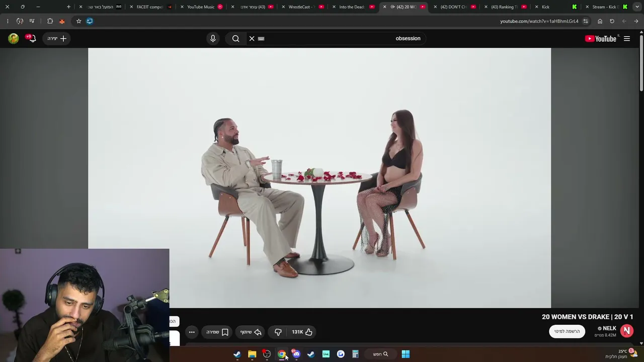
Task: Close the active 20 WOMEN tab
Action: (385, 7)
